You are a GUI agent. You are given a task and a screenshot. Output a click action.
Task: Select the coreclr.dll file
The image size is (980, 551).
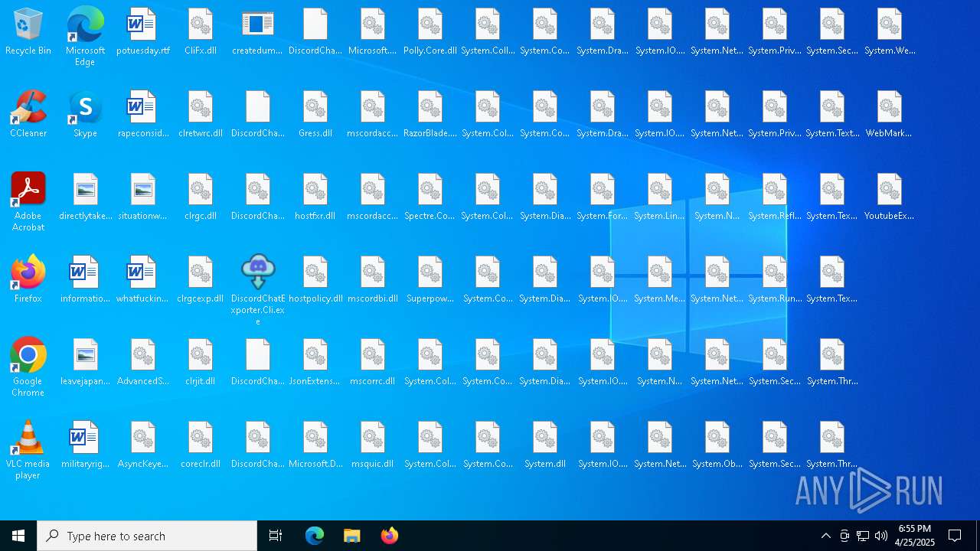coord(201,445)
